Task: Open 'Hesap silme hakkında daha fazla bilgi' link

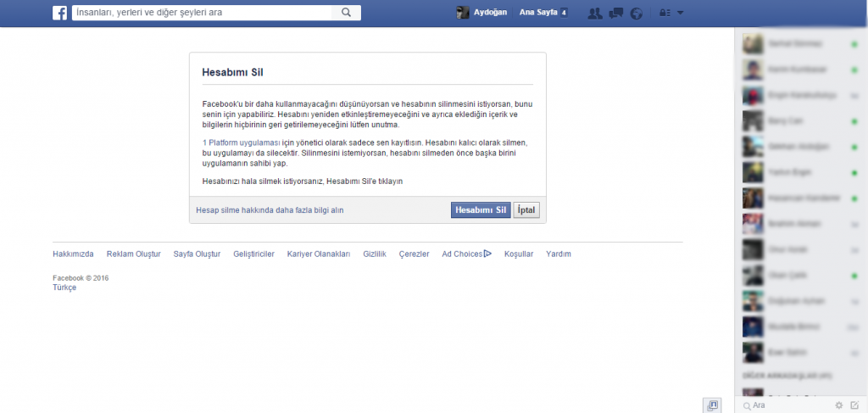Action: tap(270, 209)
